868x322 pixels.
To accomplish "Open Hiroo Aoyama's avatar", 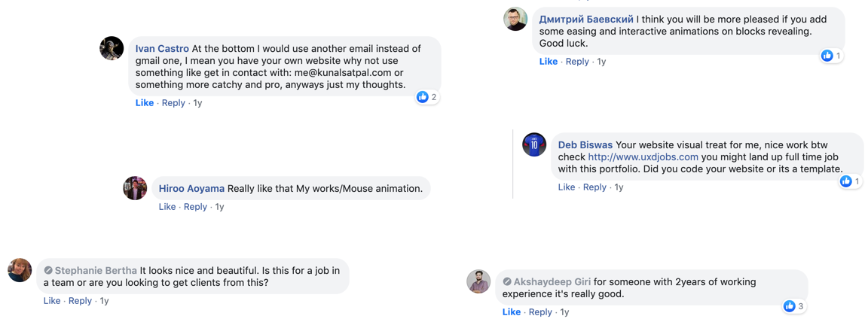I will tap(135, 188).
